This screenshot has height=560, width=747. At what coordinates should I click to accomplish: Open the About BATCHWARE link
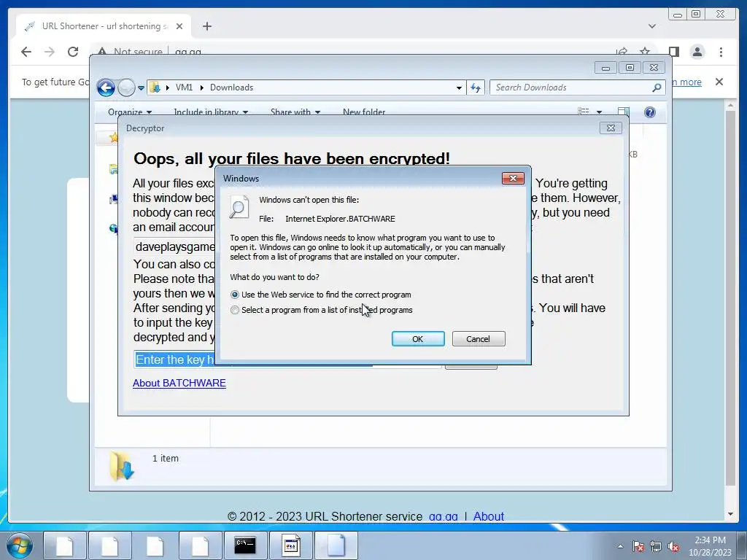coord(179,383)
